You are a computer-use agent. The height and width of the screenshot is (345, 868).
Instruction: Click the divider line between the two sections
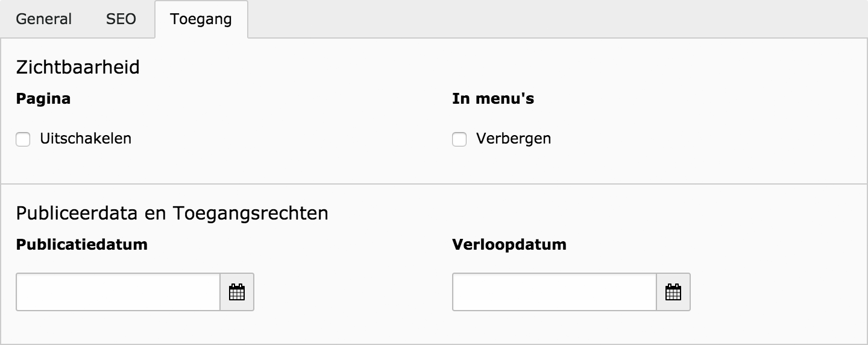click(x=434, y=183)
